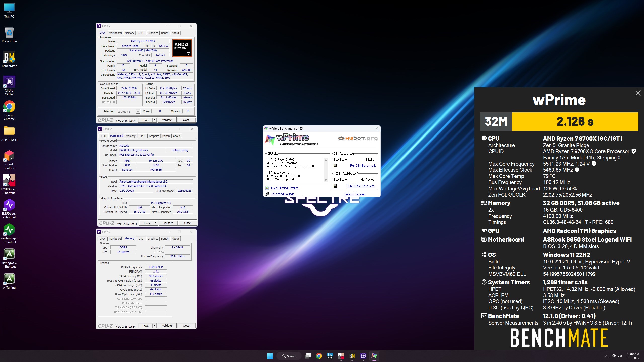644x362 pixels.
Task: Switch to Graphics tab in middle CPU-Z window
Action: tap(154, 136)
